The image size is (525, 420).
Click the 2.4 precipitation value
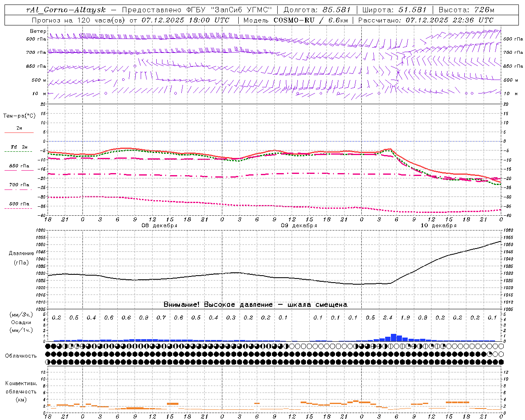coord(388,317)
